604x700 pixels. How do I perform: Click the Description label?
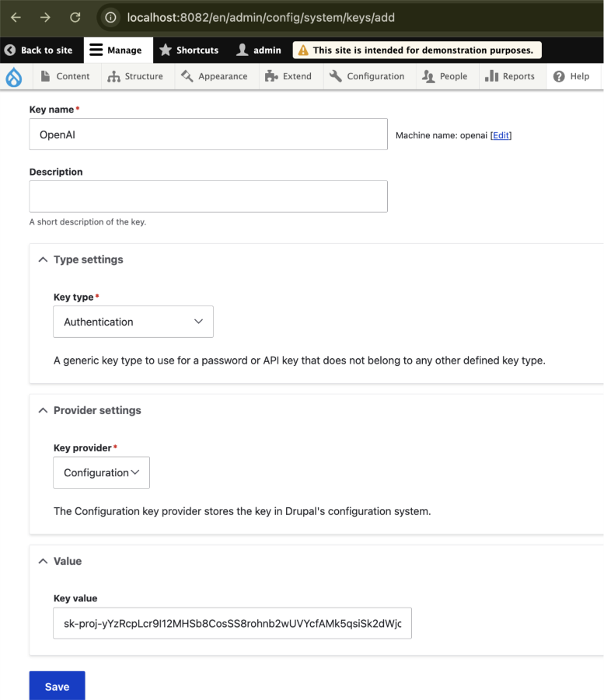[x=56, y=172]
